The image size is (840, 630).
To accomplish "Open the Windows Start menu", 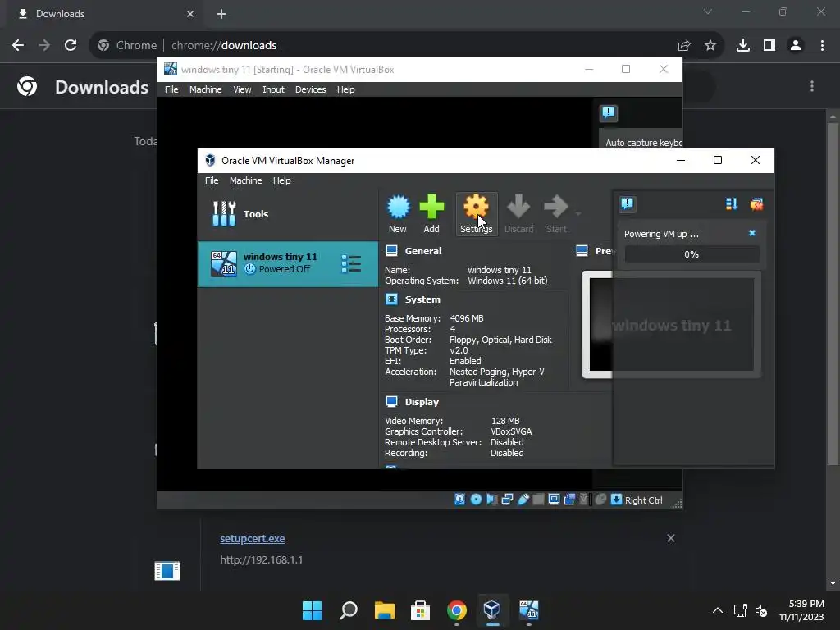I will click(x=312, y=610).
